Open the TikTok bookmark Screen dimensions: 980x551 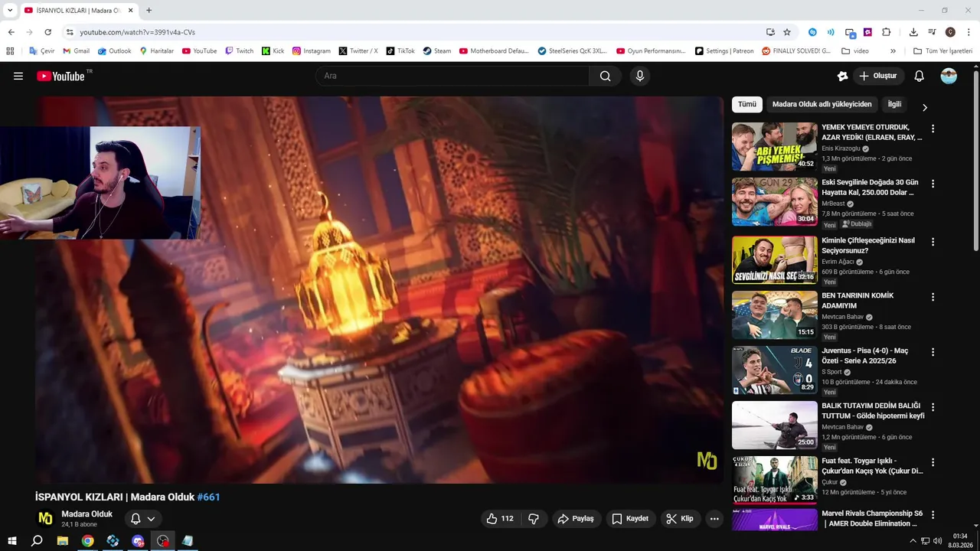click(400, 51)
